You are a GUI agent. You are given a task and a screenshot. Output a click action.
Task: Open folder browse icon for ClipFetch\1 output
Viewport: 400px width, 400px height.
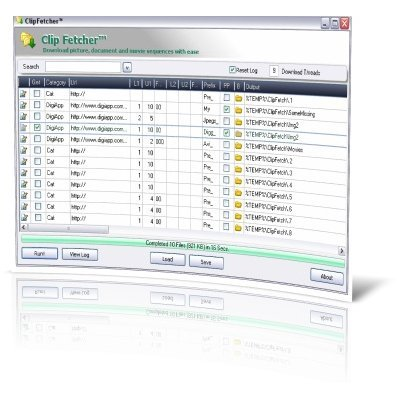pos(238,98)
